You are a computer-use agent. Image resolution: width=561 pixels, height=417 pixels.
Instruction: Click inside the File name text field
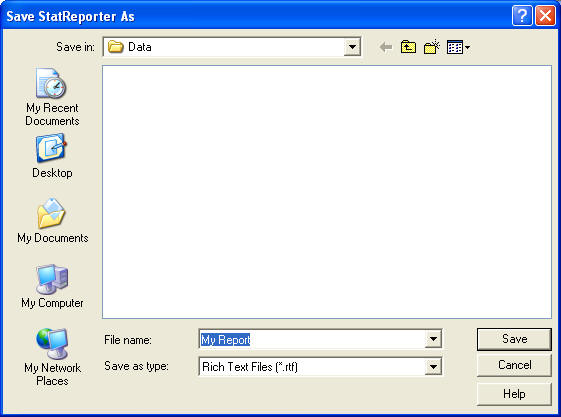(x=312, y=339)
